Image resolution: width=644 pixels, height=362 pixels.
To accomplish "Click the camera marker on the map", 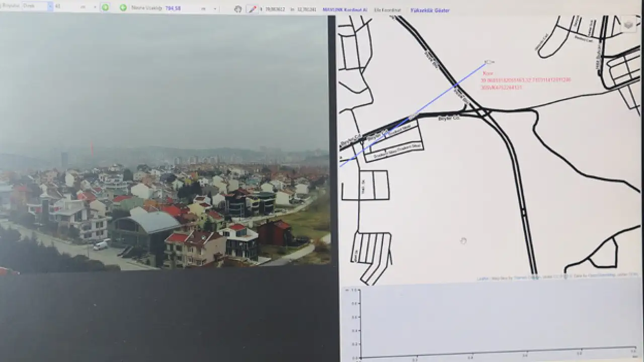I will click(488, 62).
